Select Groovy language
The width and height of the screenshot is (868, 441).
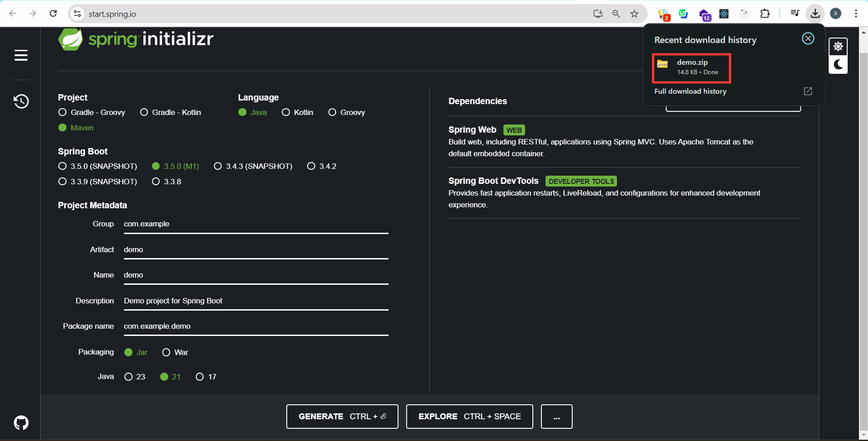tap(346, 112)
